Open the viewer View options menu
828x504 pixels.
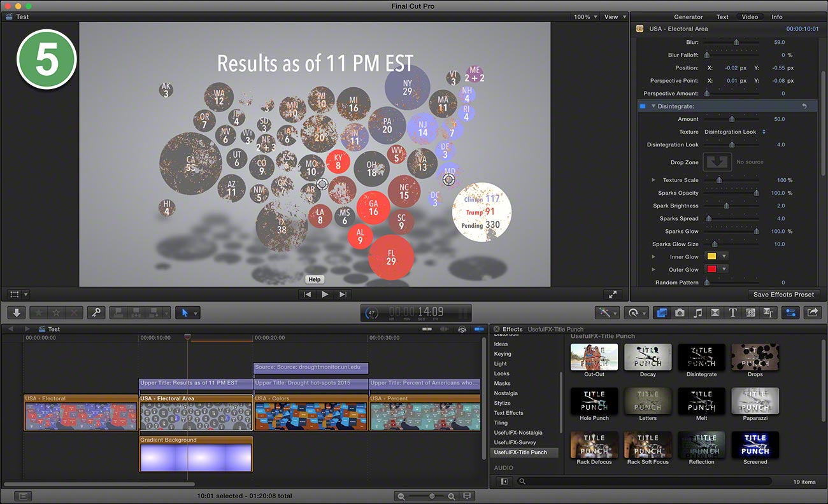[x=615, y=17]
